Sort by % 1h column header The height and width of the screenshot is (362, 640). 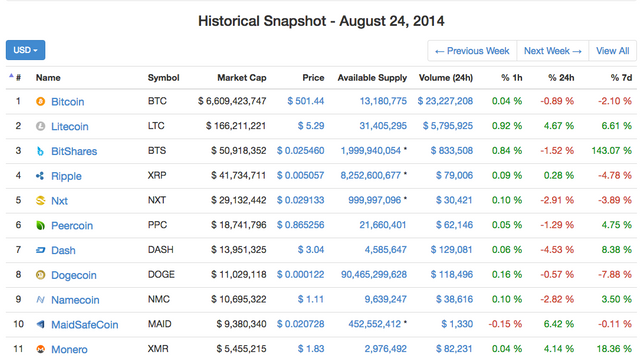pyautogui.click(x=512, y=78)
